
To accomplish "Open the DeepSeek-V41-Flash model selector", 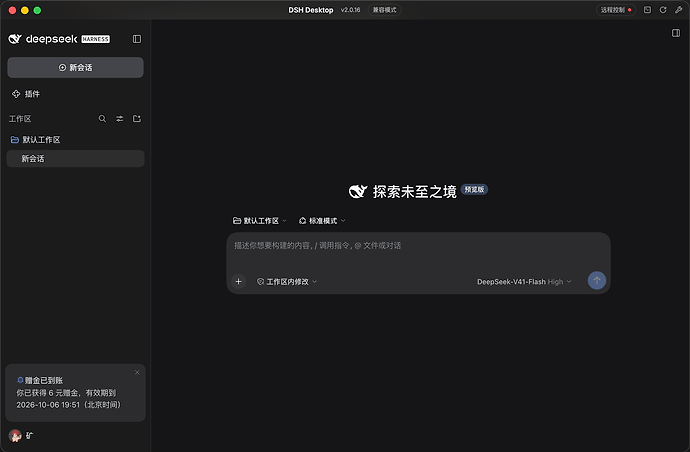I will (x=524, y=282).
